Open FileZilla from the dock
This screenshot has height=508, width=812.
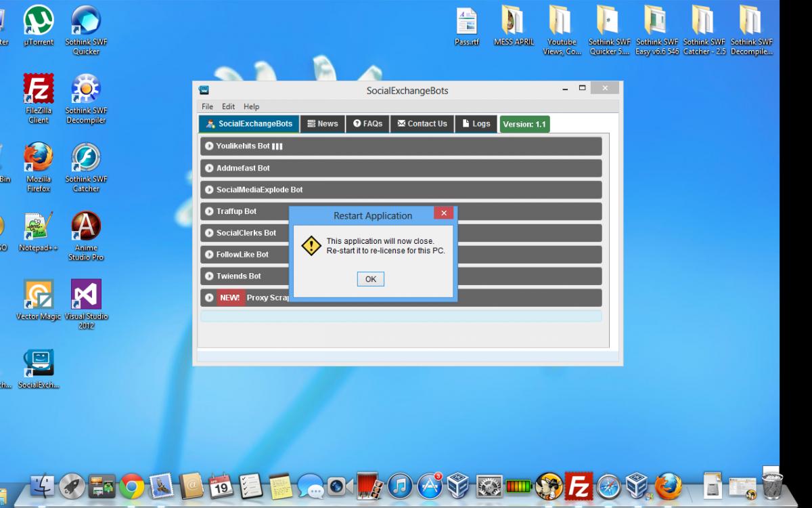coord(579,486)
